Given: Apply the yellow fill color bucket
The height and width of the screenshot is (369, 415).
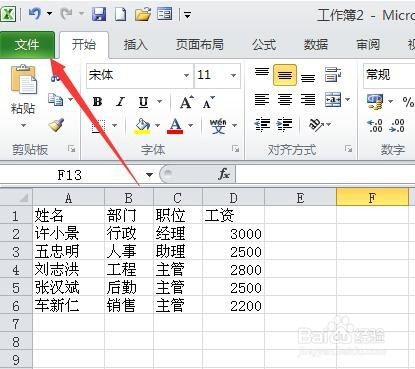Looking at the screenshot, I should (x=142, y=126).
